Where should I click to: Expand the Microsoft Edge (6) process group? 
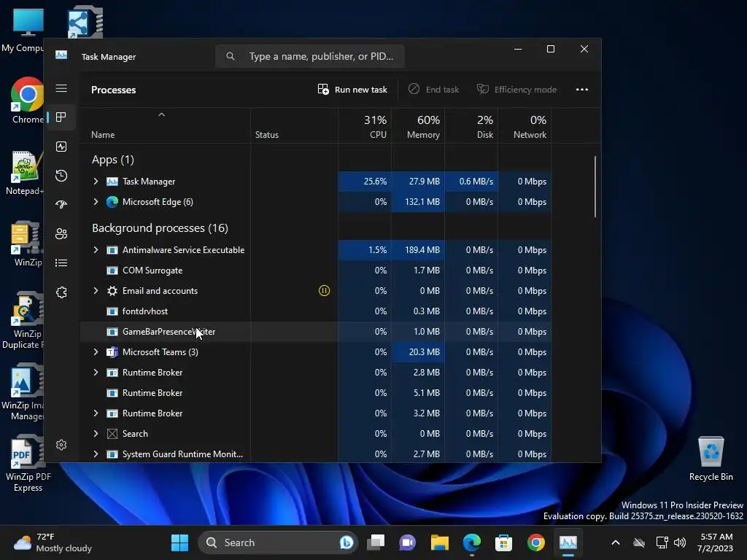click(x=96, y=202)
